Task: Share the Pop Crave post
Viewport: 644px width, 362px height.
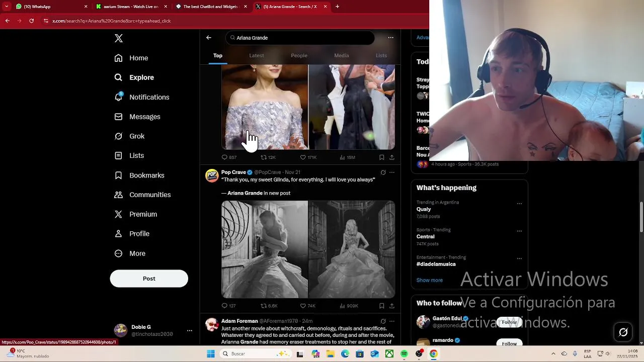Action: 392,306
